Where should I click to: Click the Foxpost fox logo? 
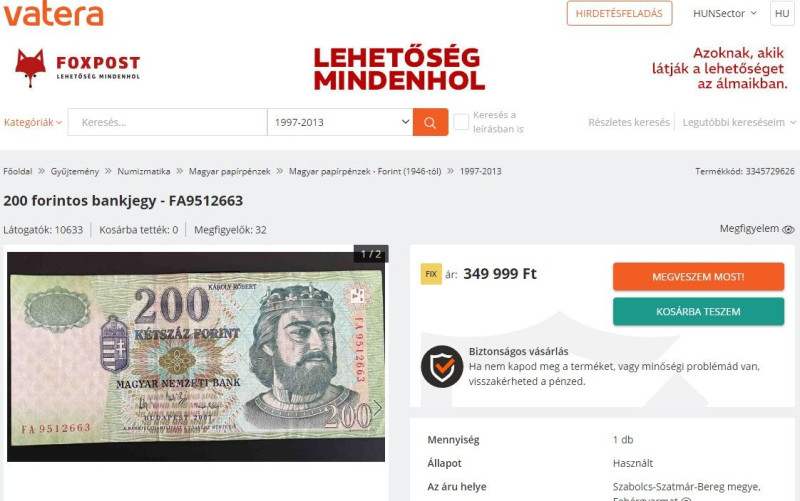click(30, 68)
